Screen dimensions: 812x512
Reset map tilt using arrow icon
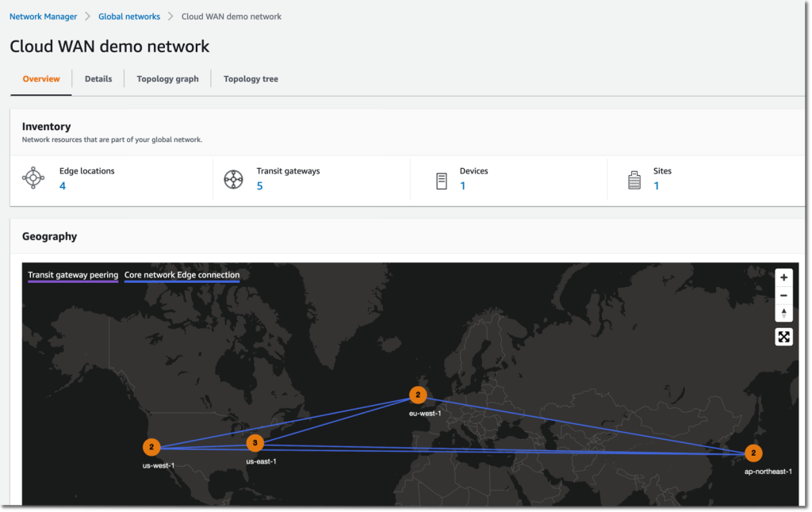coord(783,313)
